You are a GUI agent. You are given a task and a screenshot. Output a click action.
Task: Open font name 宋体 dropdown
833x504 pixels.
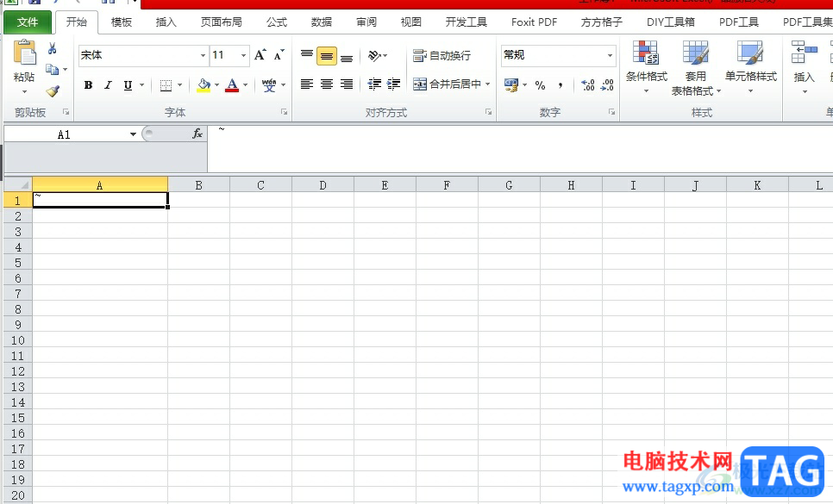pyautogui.click(x=203, y=55)
